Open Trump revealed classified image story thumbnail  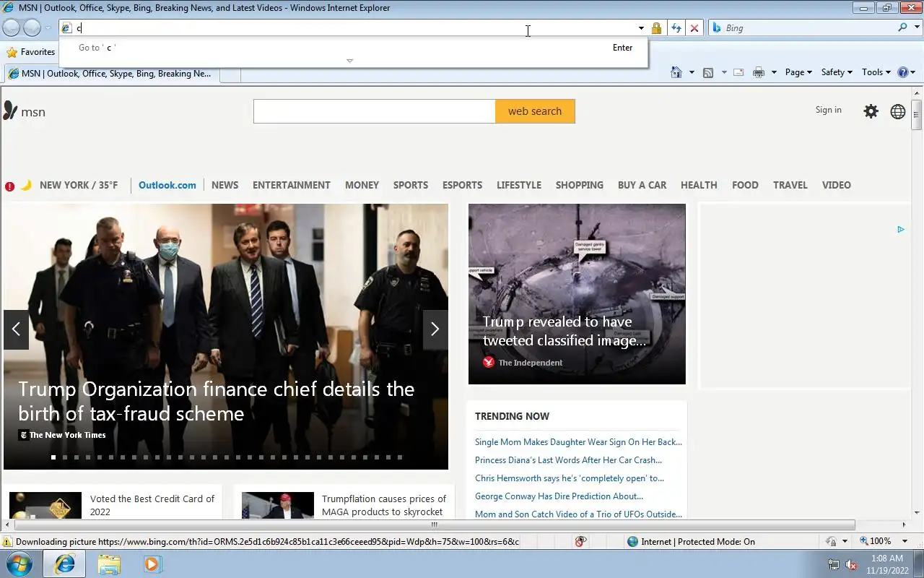(x=577, y=294)
